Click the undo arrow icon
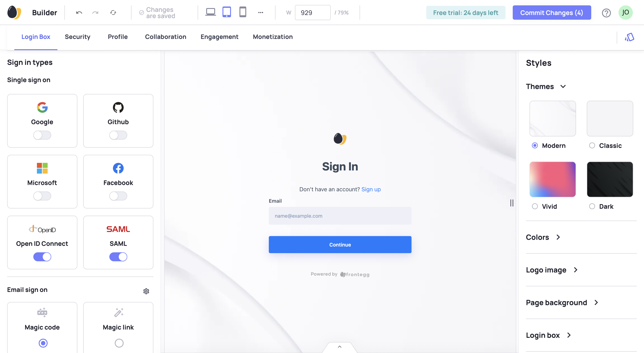This screenshot has width=644, height=353. coord(79,13)
